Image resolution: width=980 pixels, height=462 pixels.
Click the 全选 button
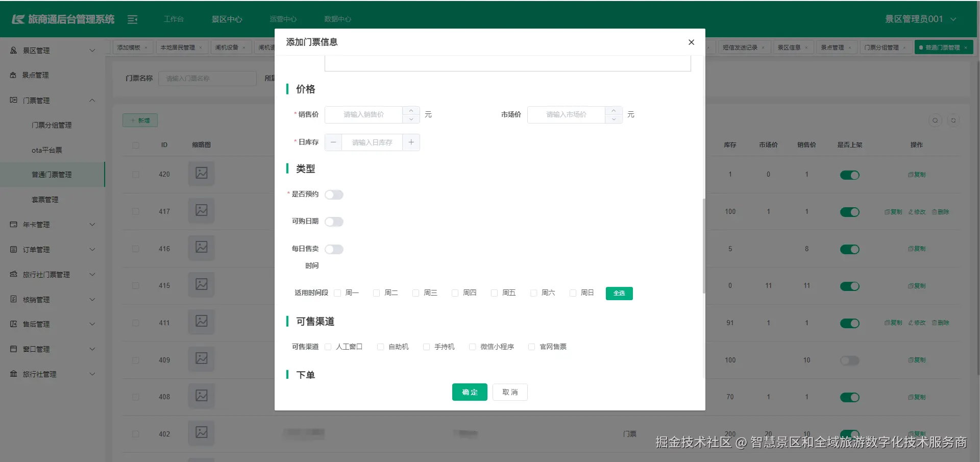(619, 294)
